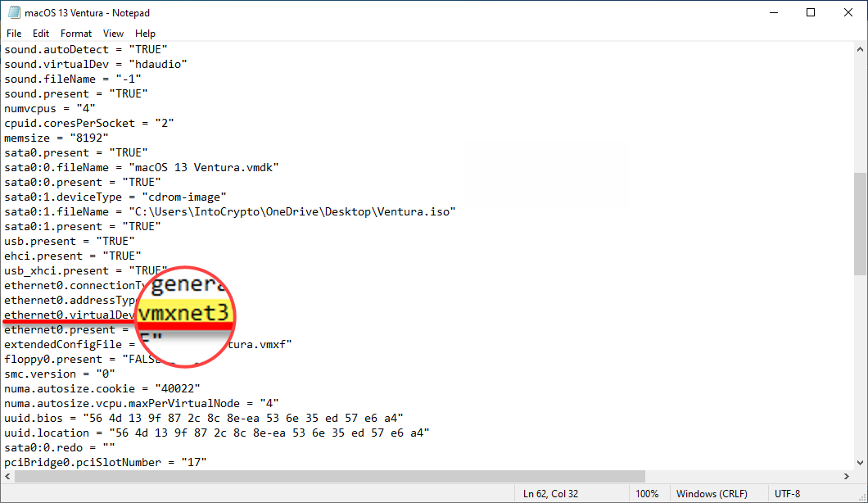The image size is (868, 503).
Task: Click the numa.autosize.cookie = "40022" line
Action: pyautogui.click(x=102, y=389)
